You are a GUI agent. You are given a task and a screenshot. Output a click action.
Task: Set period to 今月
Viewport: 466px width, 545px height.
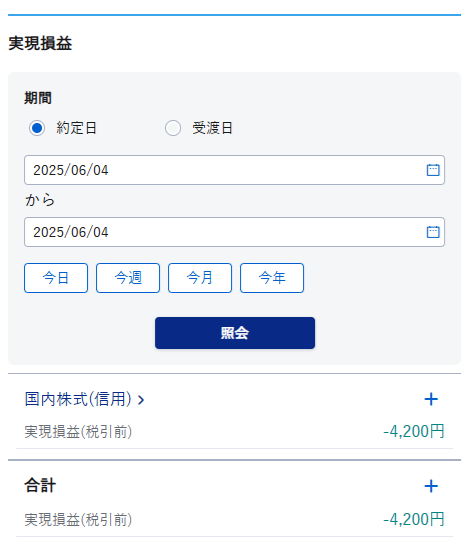[200, 278]
